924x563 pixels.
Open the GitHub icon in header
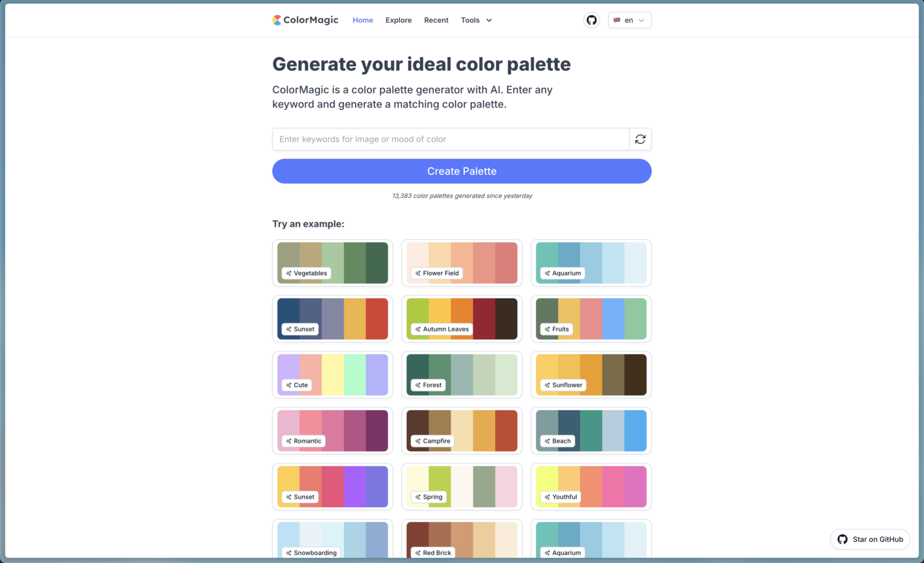591,20
